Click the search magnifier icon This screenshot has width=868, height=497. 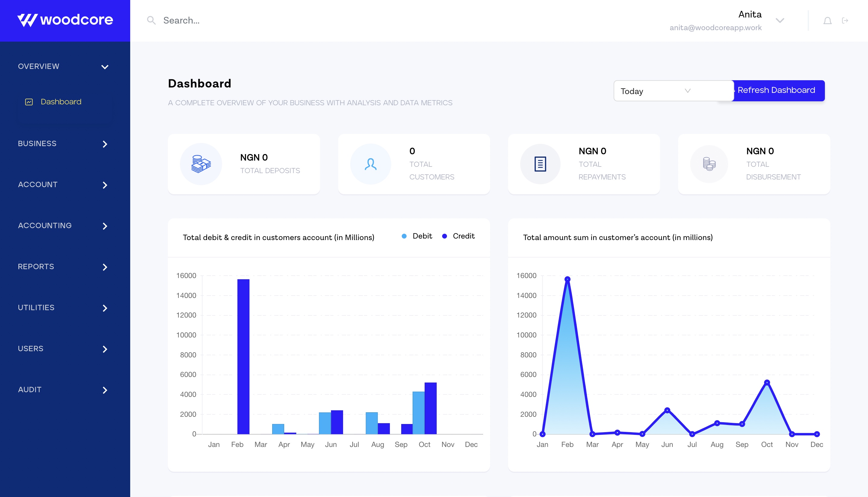[x=151, y=21]
